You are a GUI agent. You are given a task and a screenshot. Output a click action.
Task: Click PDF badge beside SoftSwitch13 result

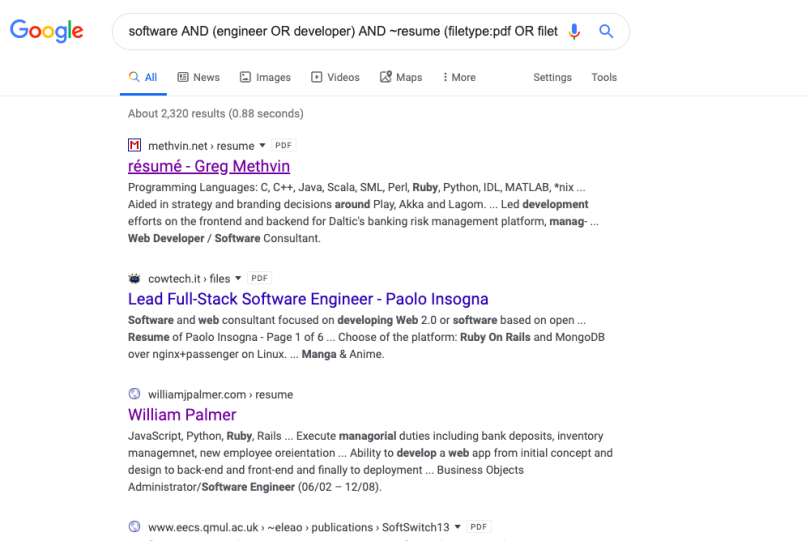pyautogui.click(x=478, y=527)
